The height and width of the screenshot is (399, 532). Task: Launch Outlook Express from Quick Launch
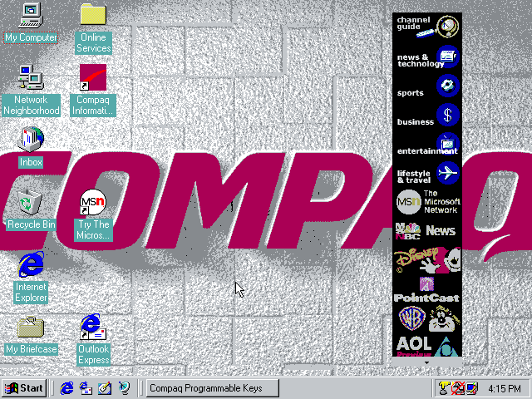86,388
